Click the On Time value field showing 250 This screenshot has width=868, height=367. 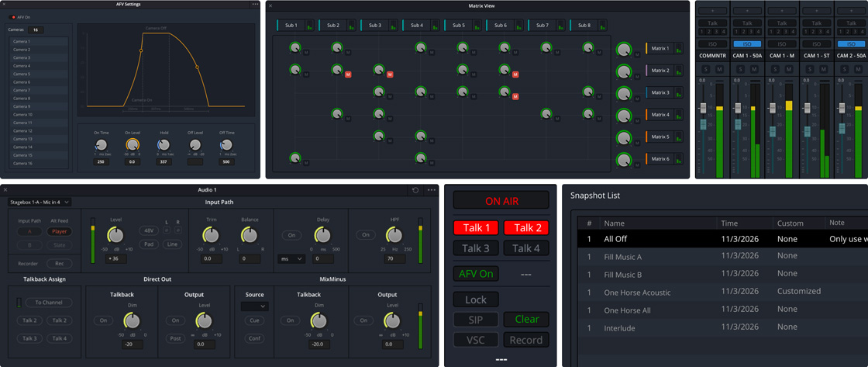[101, 162]
